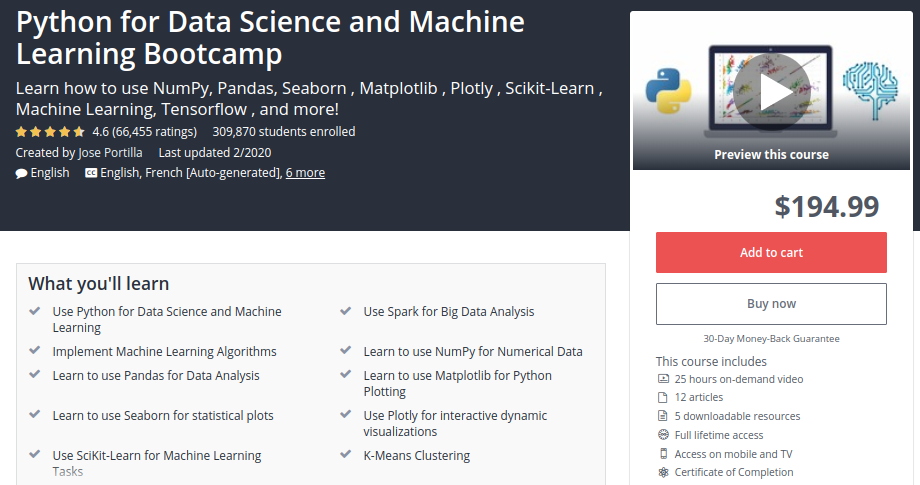
Task: Add the course to cart
Action: pos(771,253)
